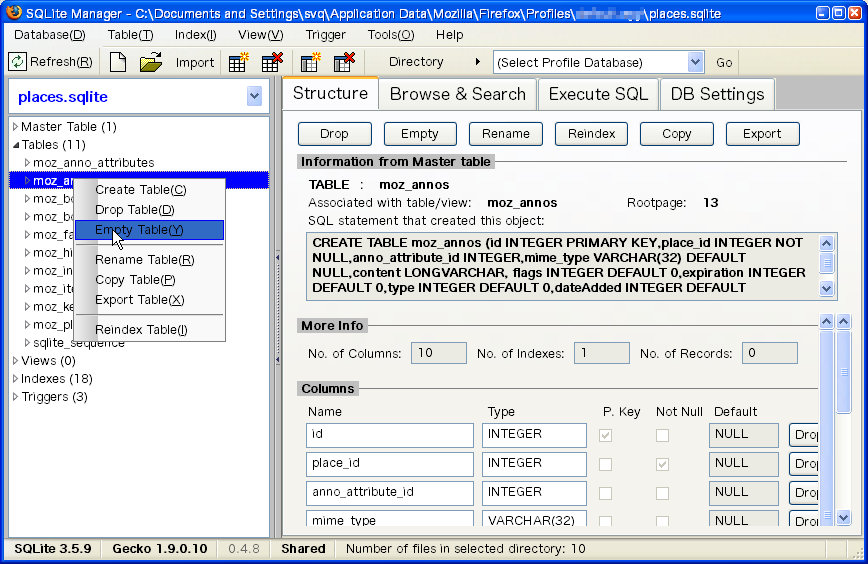The image size is (868, 564).
Task: Select the moz_anno_attributes table
Action: [x=94, y=163]
